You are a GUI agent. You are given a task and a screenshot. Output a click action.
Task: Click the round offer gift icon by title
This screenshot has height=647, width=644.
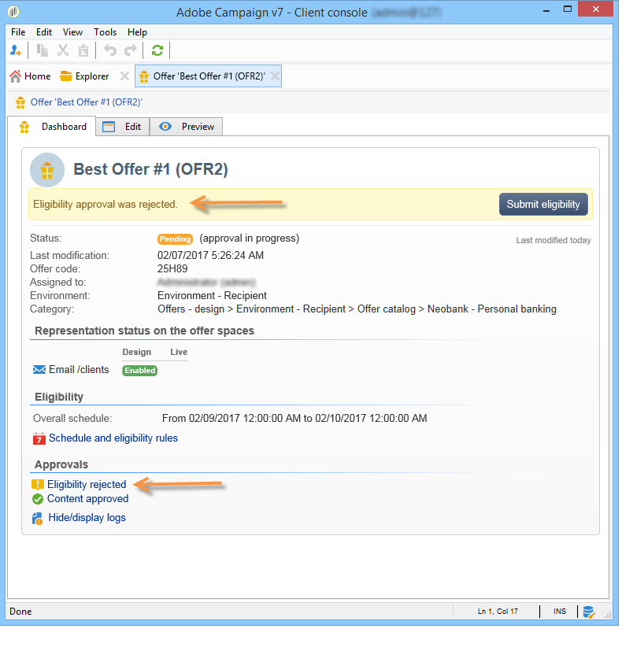[x=47, y=170]
